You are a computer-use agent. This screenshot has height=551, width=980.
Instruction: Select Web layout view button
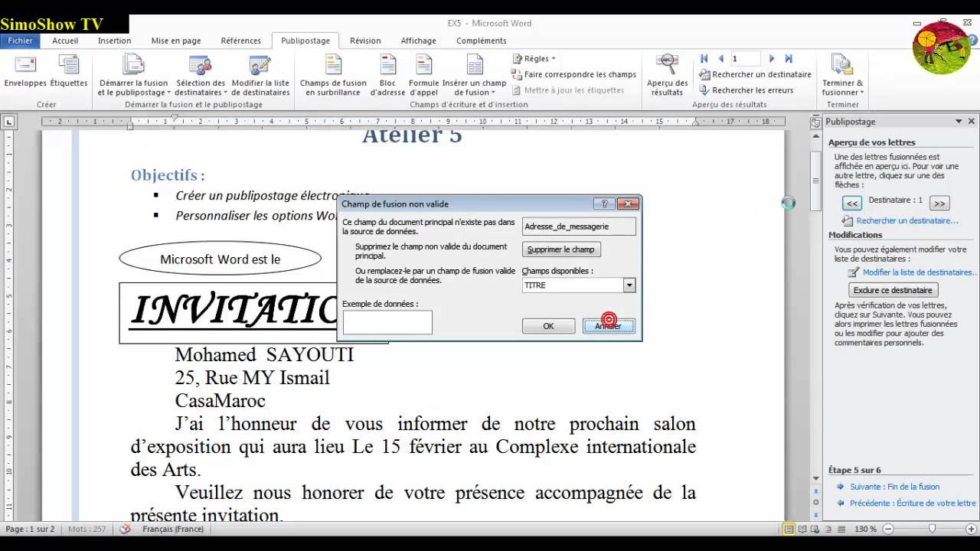click(x=814, y=529)
